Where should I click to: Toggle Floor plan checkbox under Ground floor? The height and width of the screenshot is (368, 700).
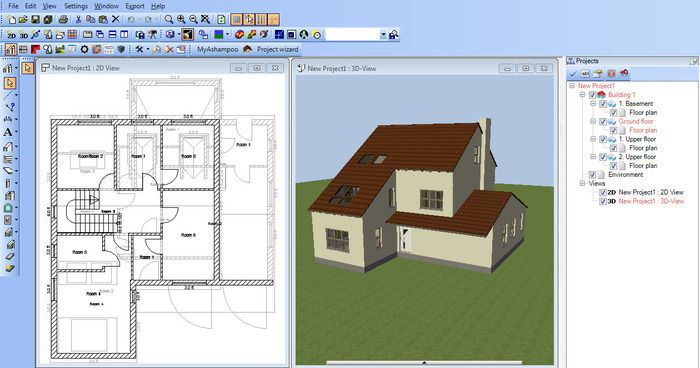[613, 130]
